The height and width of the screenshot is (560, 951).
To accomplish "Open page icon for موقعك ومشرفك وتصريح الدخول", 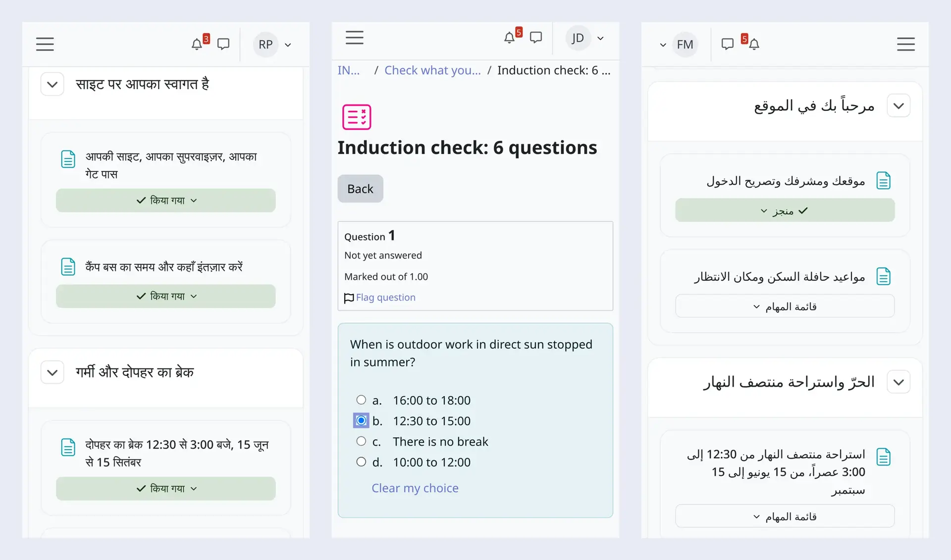I will 884,181.
